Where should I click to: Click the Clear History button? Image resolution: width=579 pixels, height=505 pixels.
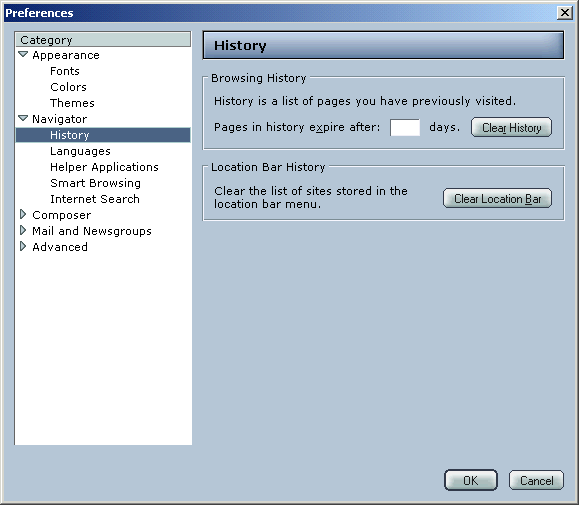click(511, 127)
